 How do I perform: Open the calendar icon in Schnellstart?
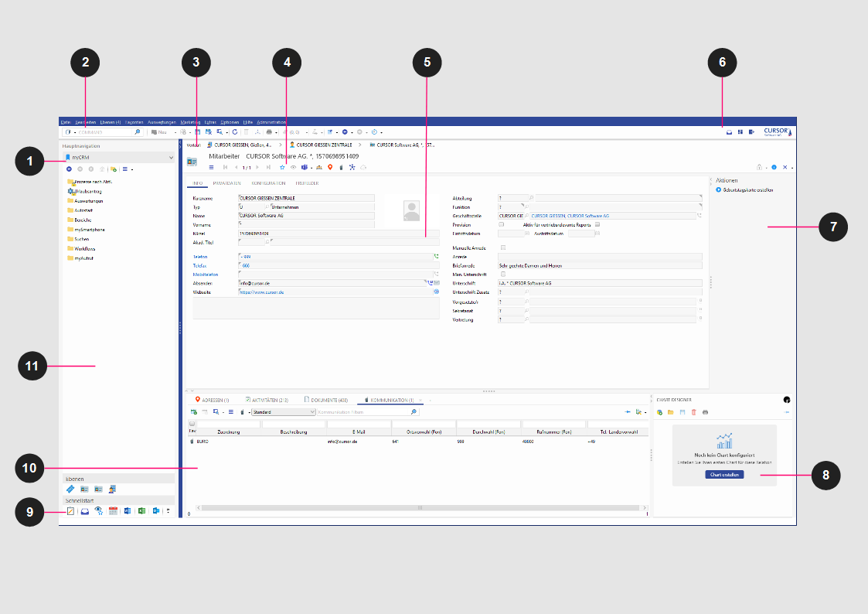coord(112,510)
